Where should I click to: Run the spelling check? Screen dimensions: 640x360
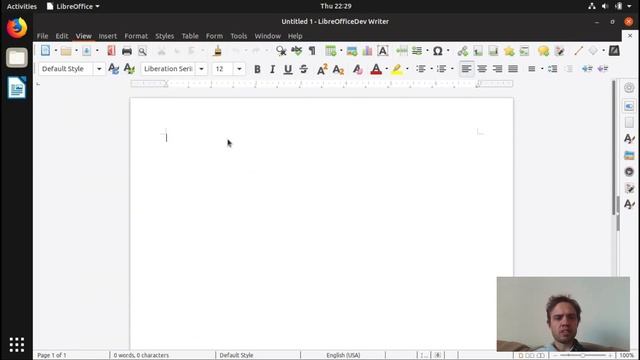[297, 51]
